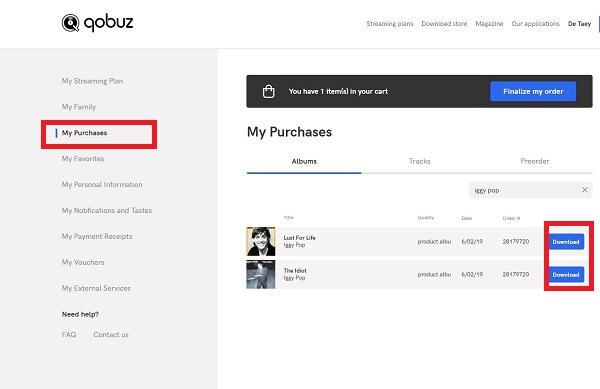This screenshot has width=600, height=389.
Task: Click the cart items notice text
Action: tap(338, 91)
